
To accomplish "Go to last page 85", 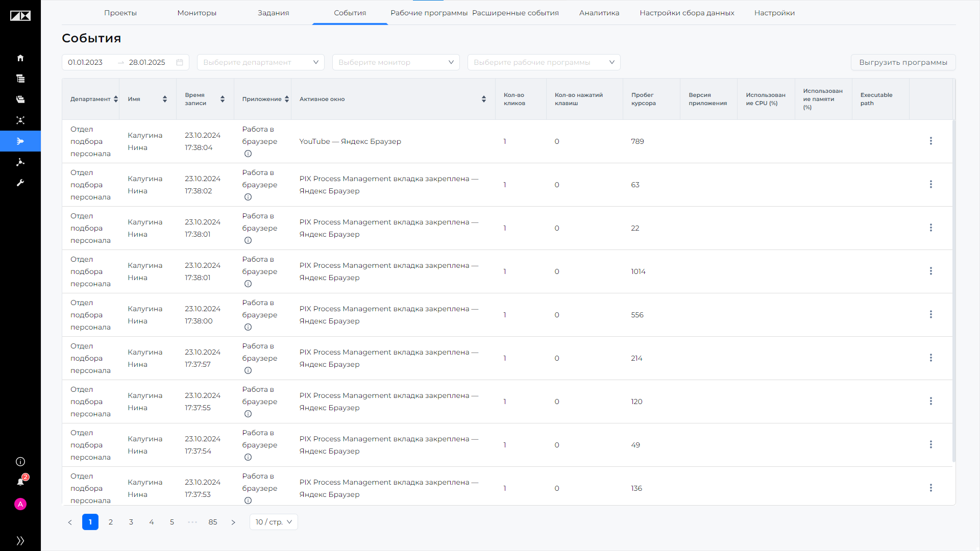I will point(213,522).
